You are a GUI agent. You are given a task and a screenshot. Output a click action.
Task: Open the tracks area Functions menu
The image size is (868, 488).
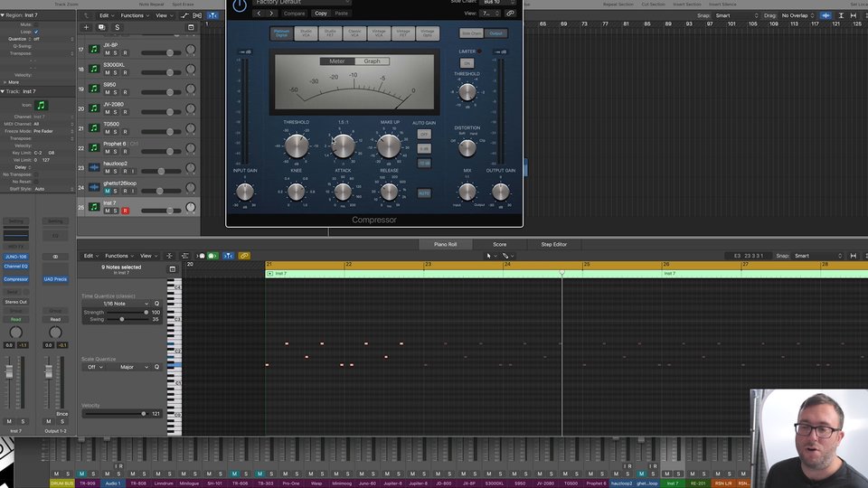click(x=135, y=15)
